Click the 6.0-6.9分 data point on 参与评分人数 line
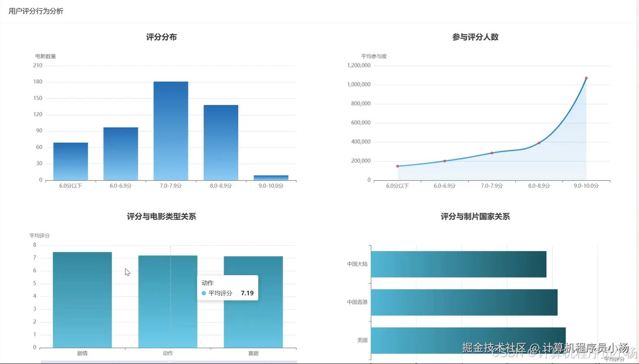 point(445,161)
